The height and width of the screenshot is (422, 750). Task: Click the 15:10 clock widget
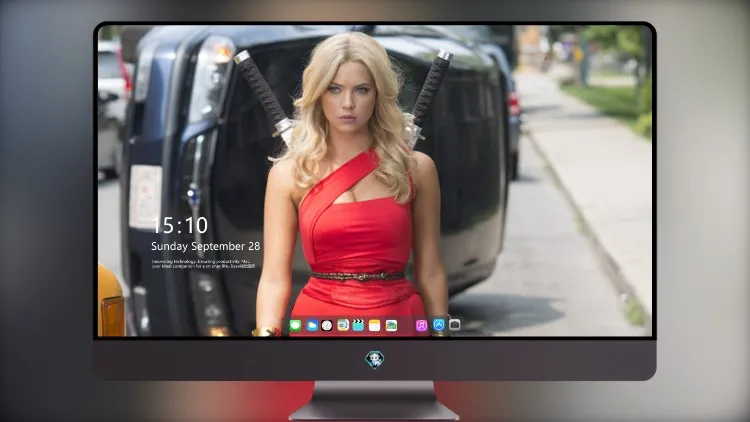click(x=180, y=225)
